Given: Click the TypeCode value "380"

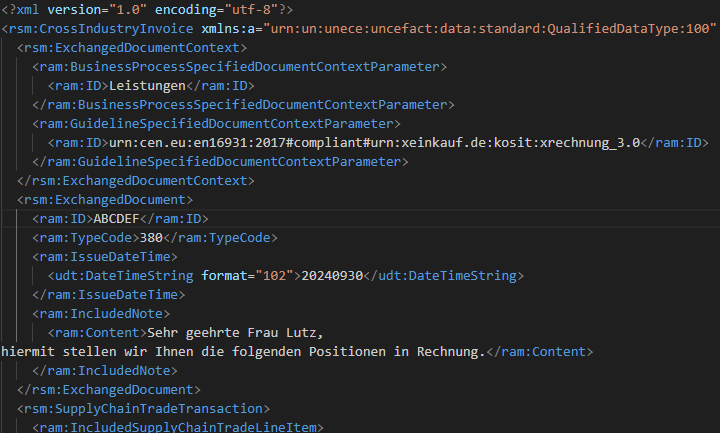Looking at the screenshot, I should (x=151, y=238).
